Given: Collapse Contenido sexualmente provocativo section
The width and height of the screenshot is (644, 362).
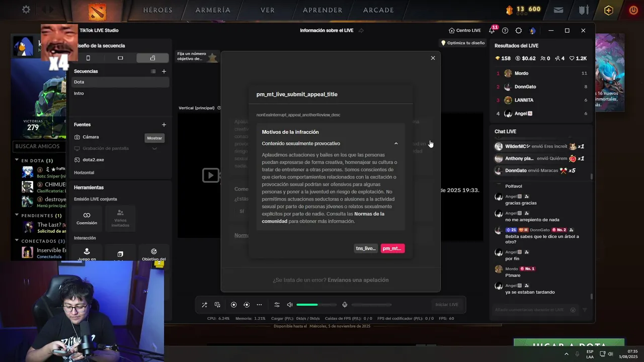Looking at the screenshot, I should 396,144.
